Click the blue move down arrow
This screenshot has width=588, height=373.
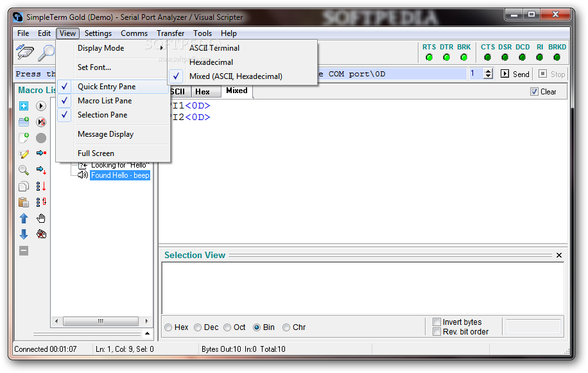pyautogui.click(x=24, y=234)
